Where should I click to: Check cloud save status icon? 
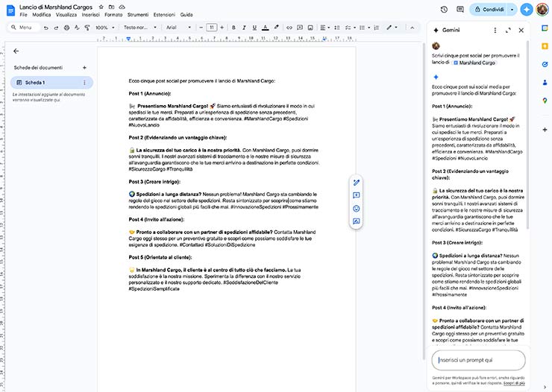click(122, 7)
